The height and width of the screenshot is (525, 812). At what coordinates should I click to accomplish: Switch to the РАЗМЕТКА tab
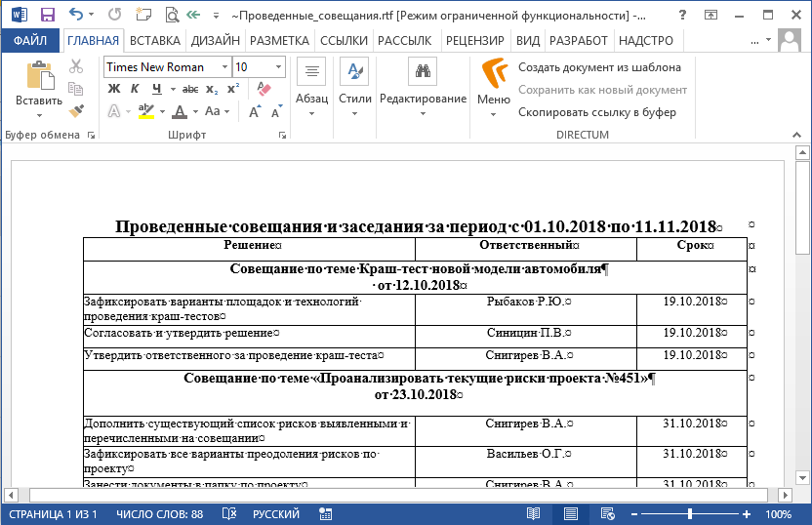(279, 40)
